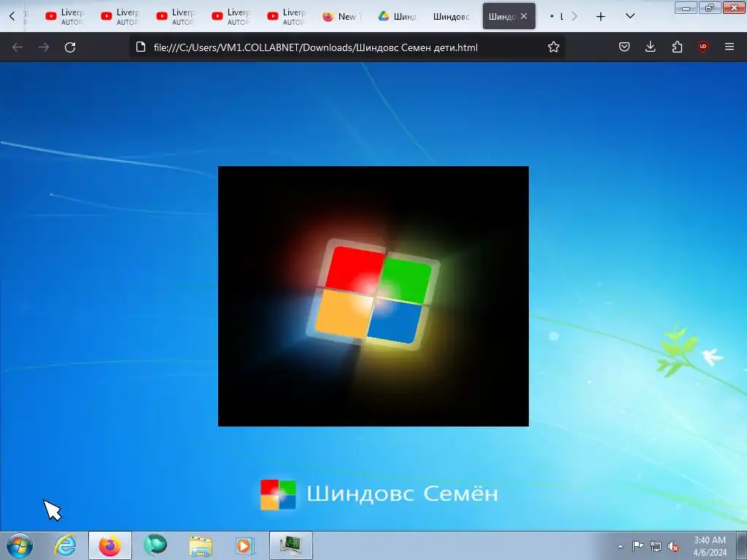Launch Internet Explorer from the taskbar
Image resolution: width=747 pixels, height=560 pixels.
click(x=65, y=545)
